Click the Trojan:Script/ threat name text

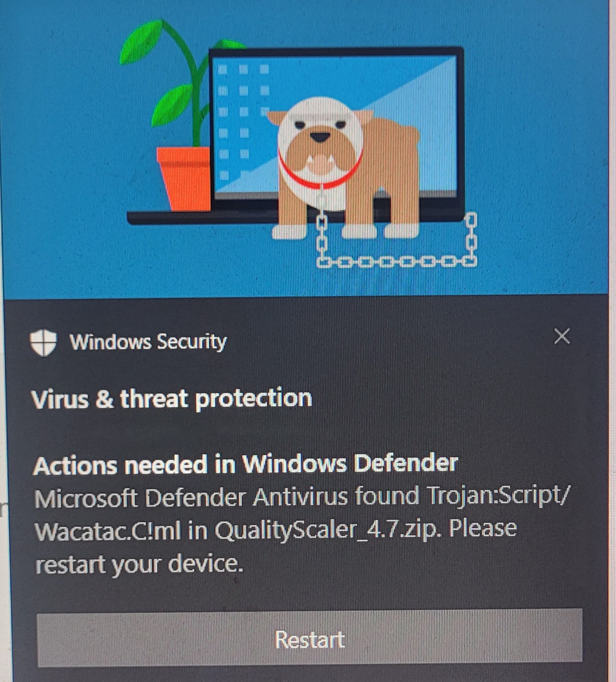(x=498, y=495)
